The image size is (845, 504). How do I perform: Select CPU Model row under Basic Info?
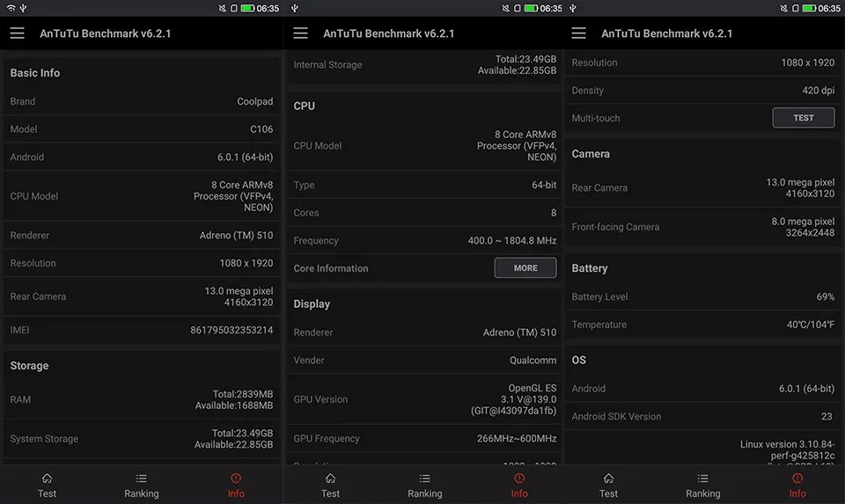pos(141,196)
